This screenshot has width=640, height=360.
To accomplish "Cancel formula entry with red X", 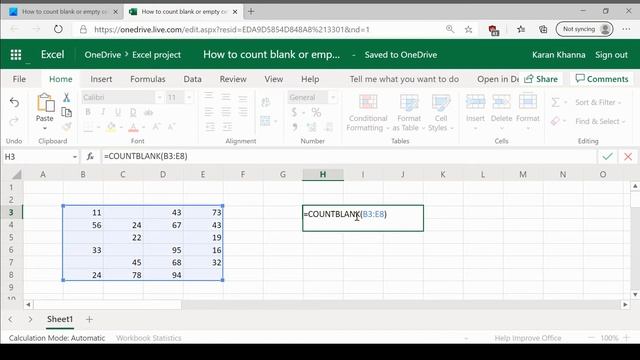I will (x=628, y=156).
